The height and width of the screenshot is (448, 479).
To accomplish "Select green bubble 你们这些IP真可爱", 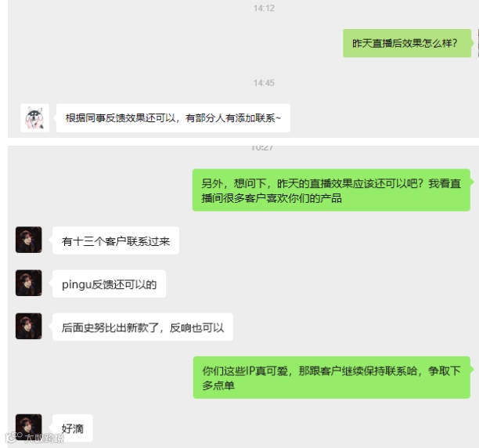I will [331, 378].
